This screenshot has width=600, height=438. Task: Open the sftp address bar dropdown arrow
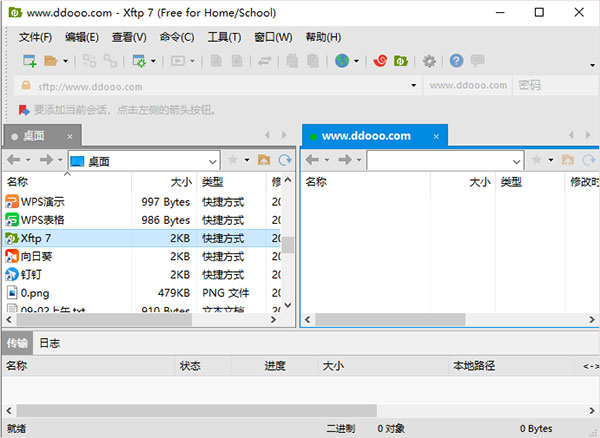click(x=413, y=85)
